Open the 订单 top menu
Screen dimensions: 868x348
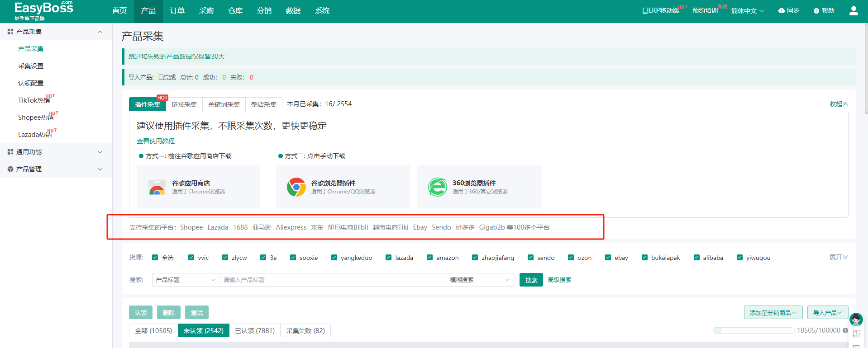coord(177,11)
